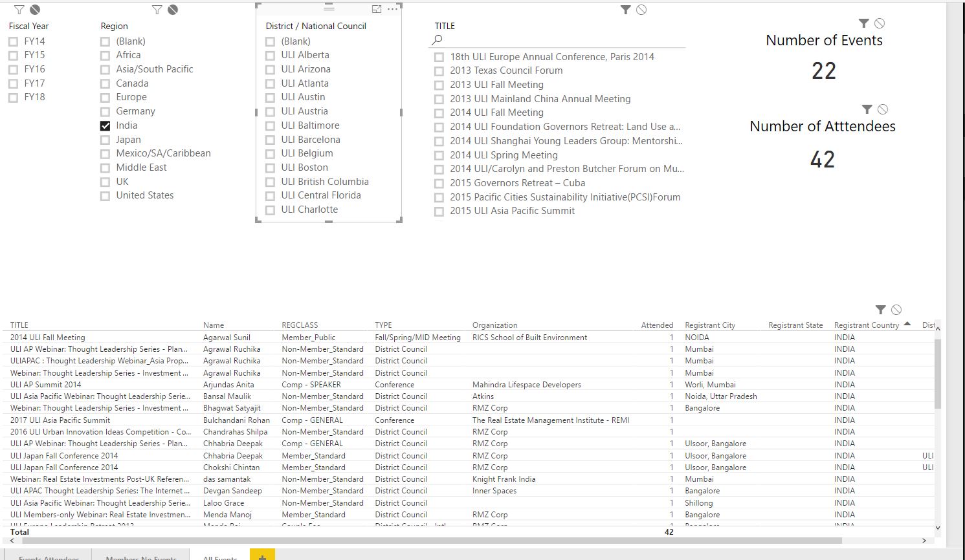Sort table by the REGCLASS column header
The height and width of the screenshot is (560, 965).
pyautogui.click(x=300, y=325)
